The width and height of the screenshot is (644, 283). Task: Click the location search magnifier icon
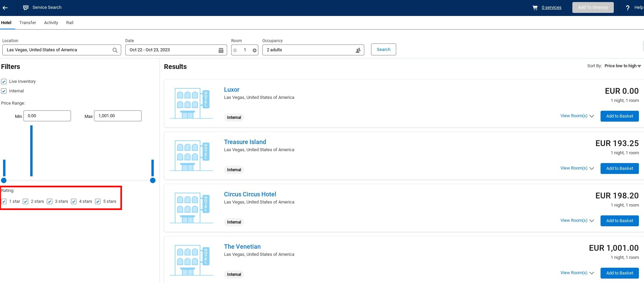[115, 50]
